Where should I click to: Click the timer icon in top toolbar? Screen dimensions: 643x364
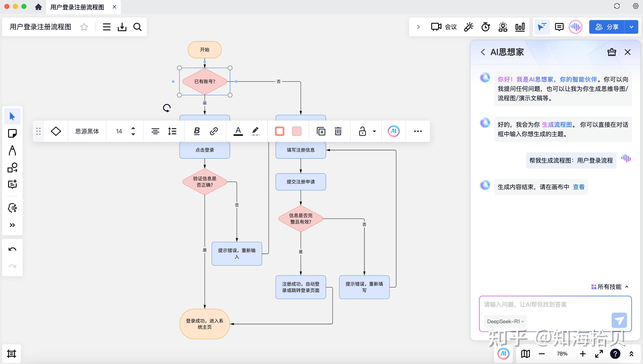click(485, 27)
